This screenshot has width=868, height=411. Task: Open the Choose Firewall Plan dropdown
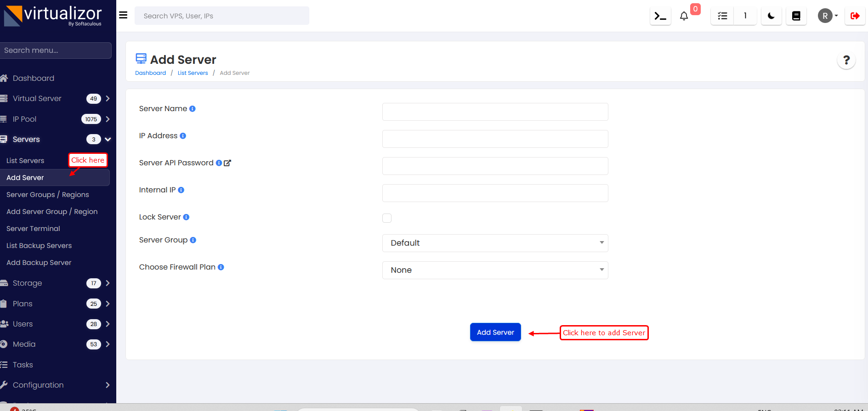pyautogui.click(x=495, y=270)
